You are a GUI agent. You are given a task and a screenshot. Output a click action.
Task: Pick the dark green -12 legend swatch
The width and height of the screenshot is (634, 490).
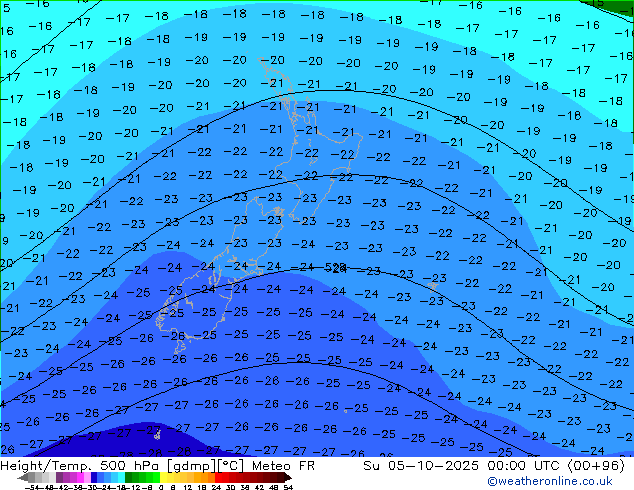point(128,477)
